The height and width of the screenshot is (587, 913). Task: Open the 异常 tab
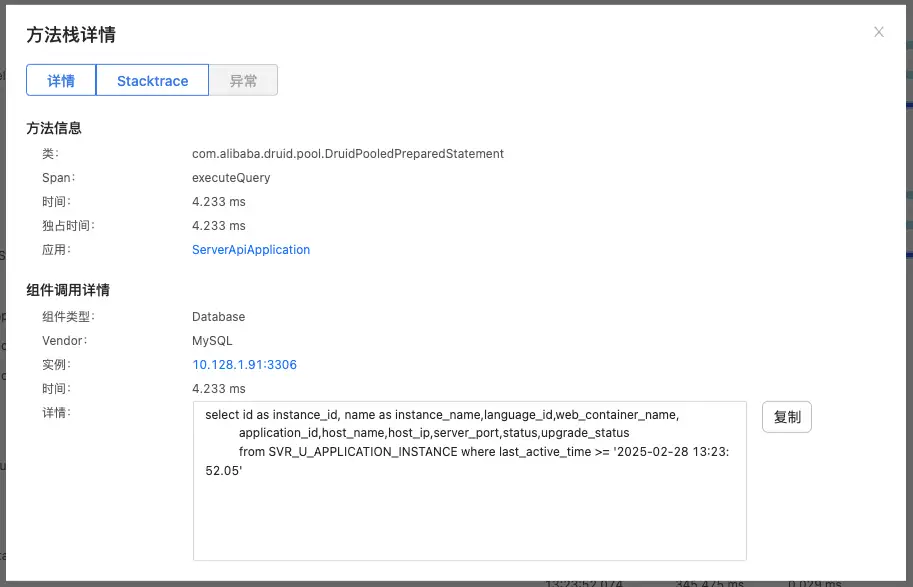[x=243, y=80]
